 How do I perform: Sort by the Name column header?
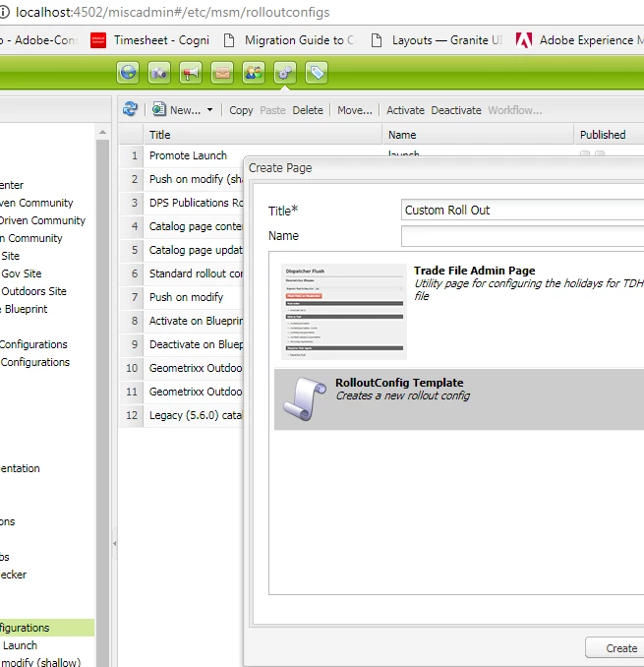click(478, 135)
